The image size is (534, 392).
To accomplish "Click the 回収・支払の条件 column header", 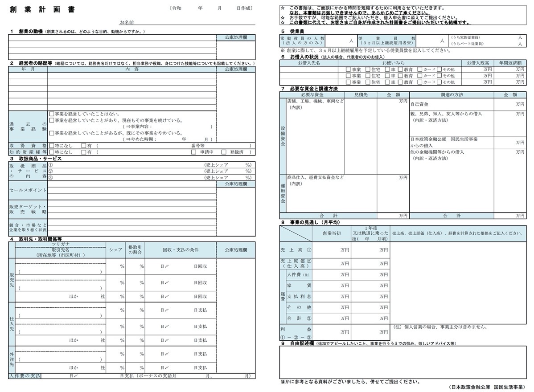I will pos(181,250).
